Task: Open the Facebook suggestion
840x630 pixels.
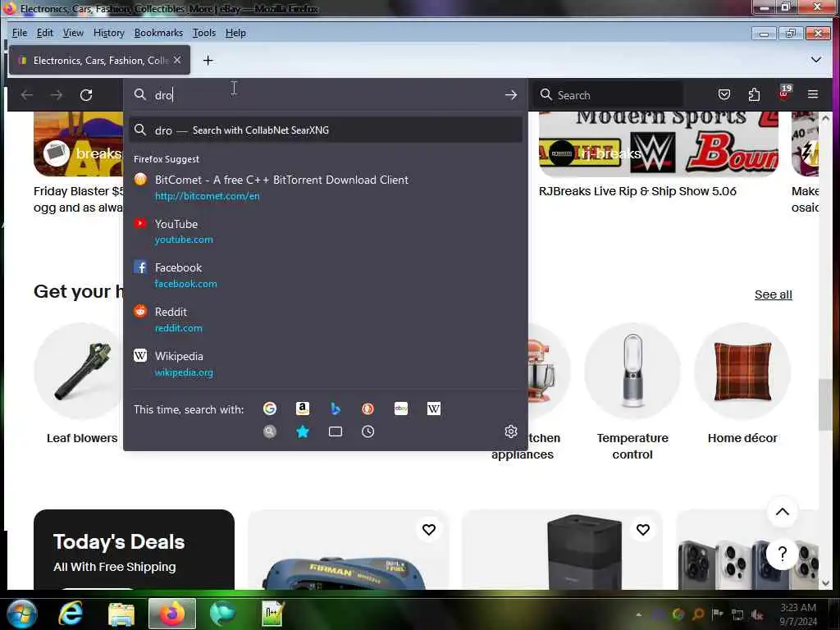Action: (x=326, y=276)
